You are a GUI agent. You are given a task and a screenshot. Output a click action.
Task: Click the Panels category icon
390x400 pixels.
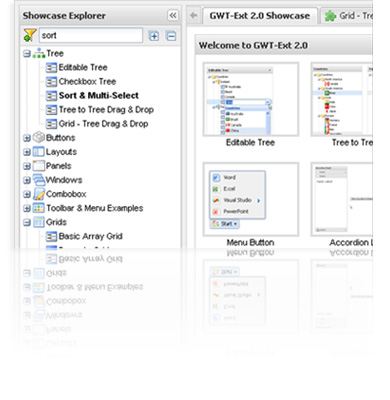click(x=39, y=166)
